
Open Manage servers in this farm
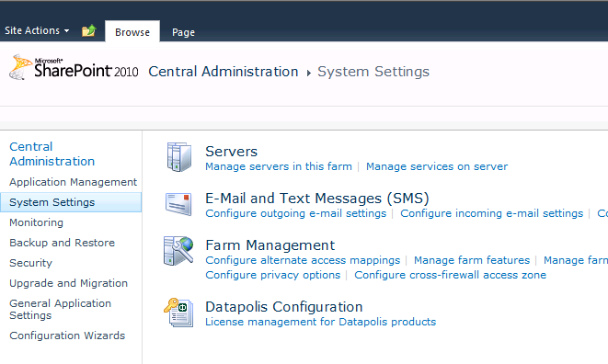279,166
